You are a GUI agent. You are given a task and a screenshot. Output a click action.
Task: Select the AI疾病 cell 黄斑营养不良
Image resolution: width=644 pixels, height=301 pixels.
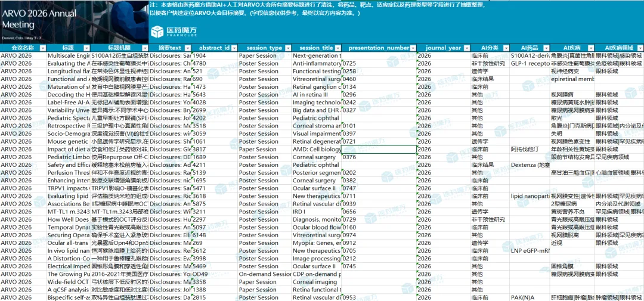(x=572, y=212)
